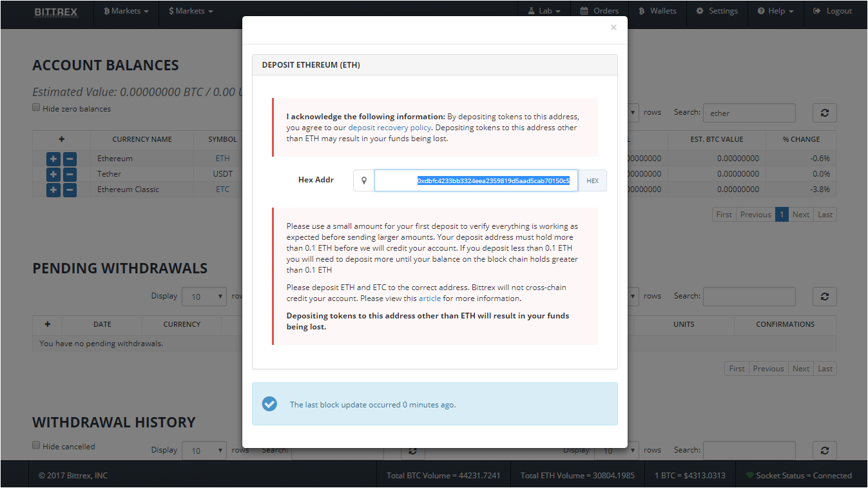Click minus withdraw button for Ethereum row
The height and width of the screenshot is (488, 868).
(70, 159)
